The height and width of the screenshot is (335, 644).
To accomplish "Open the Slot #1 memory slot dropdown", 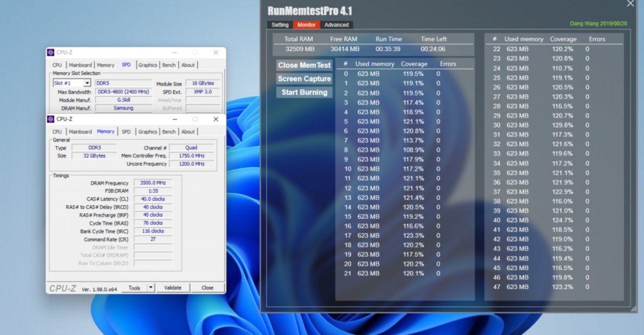I will tap(87, 83).
